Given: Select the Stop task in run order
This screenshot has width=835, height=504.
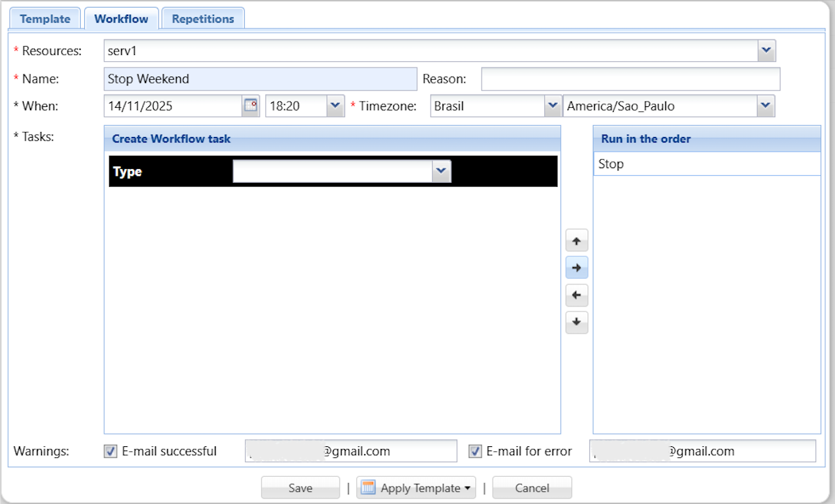Looking at the screenshot, I should click(x=707, y=164).
